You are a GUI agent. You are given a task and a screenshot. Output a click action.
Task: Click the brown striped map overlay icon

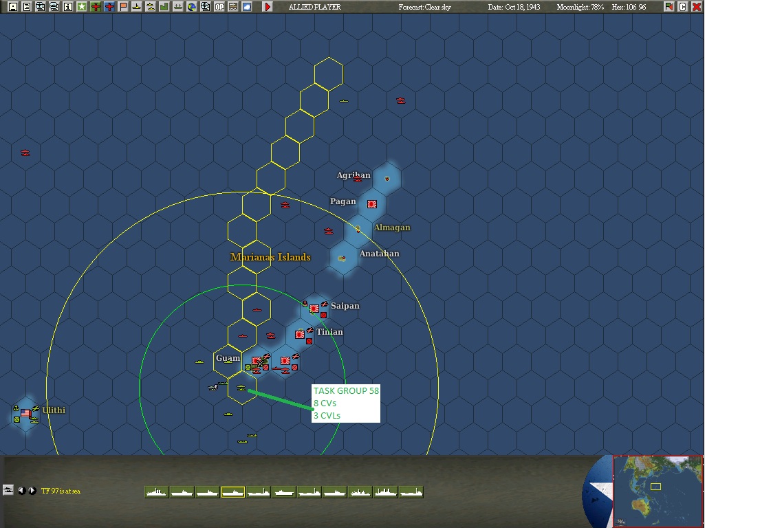233,7
